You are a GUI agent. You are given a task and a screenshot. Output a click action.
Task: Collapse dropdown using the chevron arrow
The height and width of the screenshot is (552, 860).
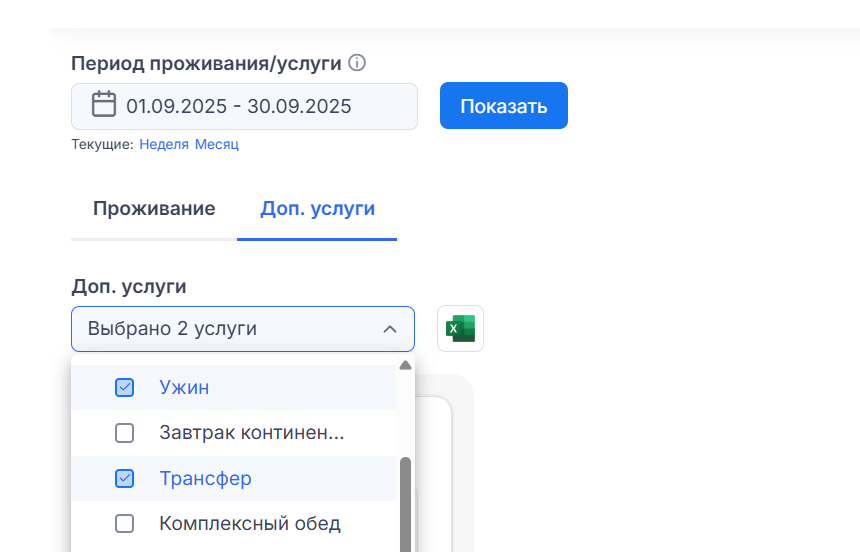[390, 329]
